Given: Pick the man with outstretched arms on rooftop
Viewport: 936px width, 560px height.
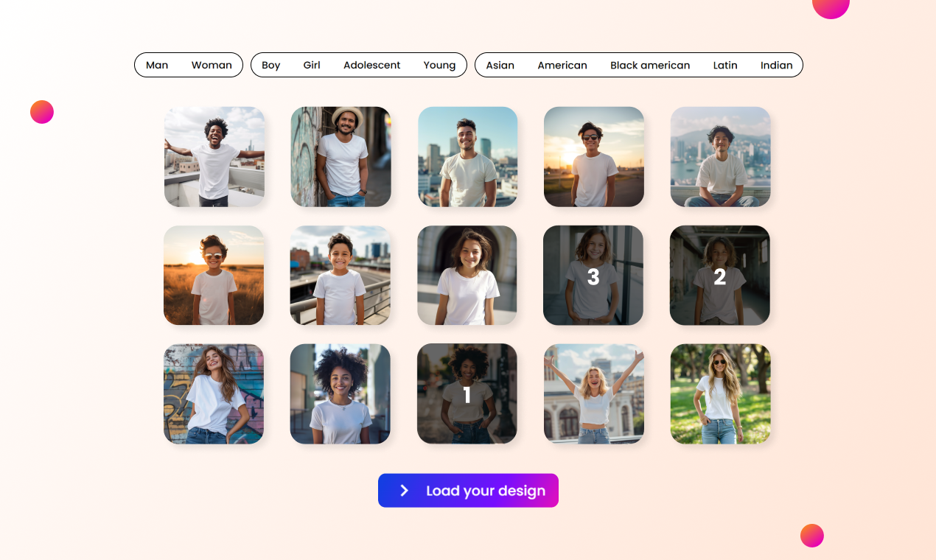Looking at the screenshot, I should (x=214, y=157).
